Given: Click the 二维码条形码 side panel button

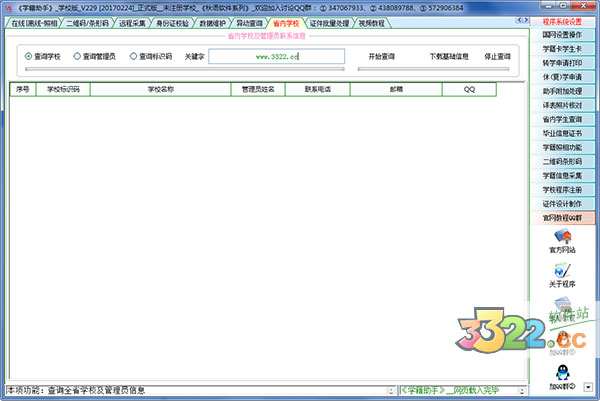Looking at the screenshot, I should point(562,161).
